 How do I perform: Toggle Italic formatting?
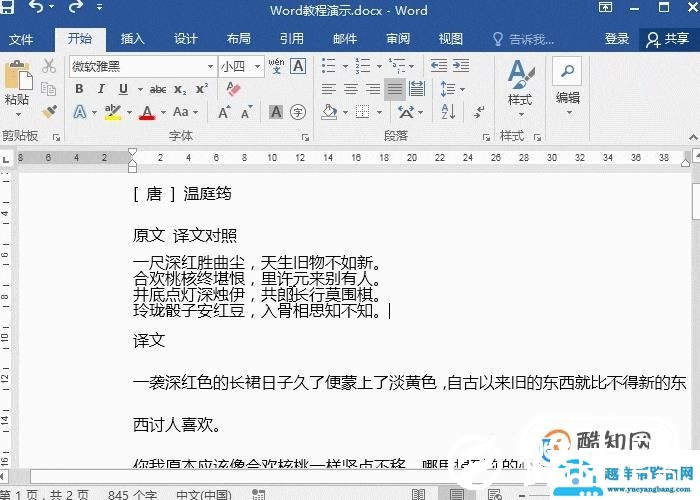click(101, 89)
